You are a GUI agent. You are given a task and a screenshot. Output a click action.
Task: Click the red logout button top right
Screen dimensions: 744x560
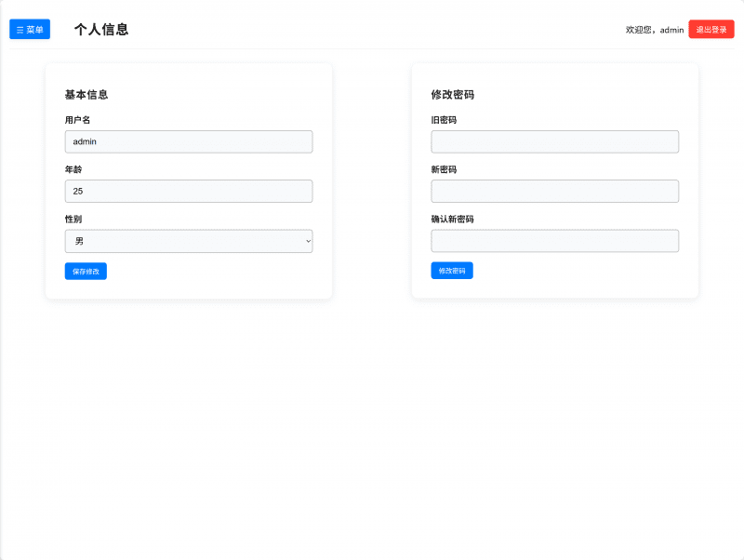point(711,29)
